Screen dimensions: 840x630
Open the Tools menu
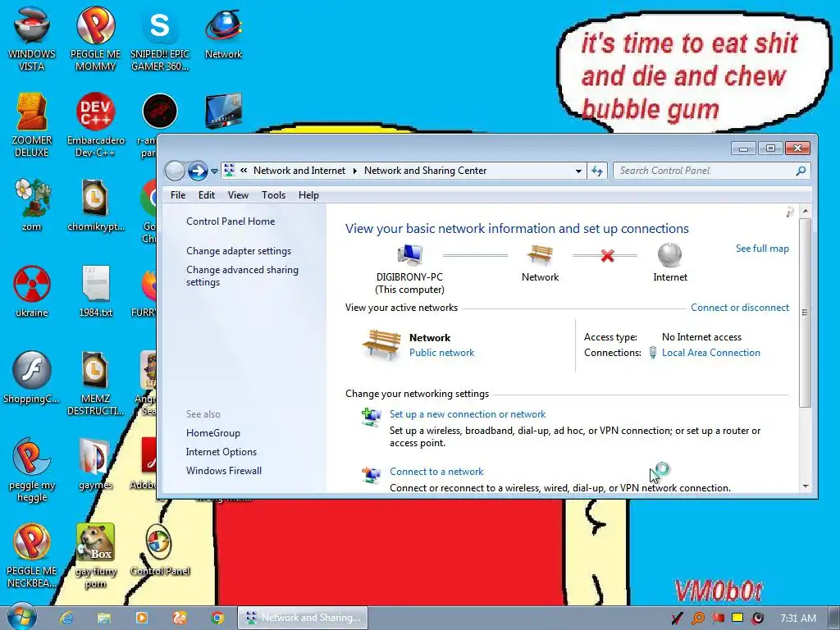[x=273, y=195]
